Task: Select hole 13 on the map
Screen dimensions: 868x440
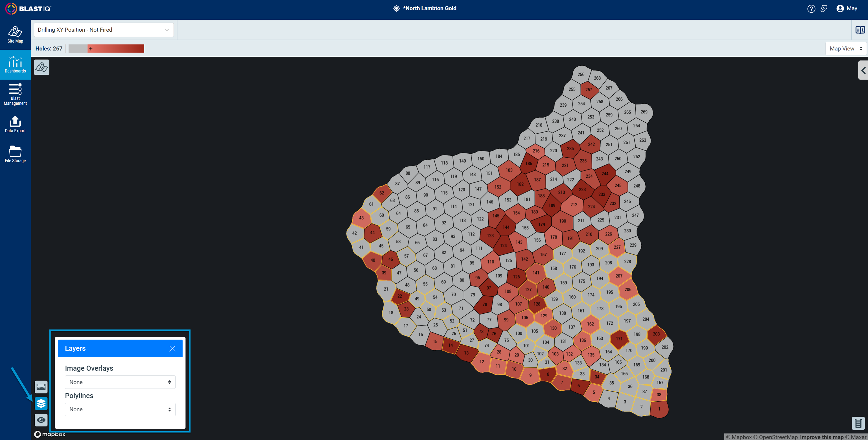Action: point(466,353)
